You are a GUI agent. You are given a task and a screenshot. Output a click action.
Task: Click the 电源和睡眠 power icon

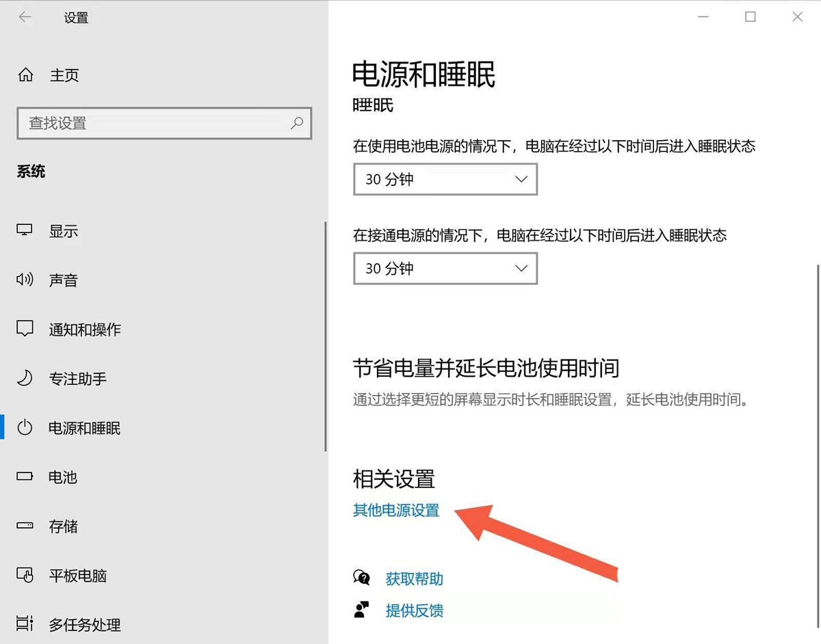(25, 428)
